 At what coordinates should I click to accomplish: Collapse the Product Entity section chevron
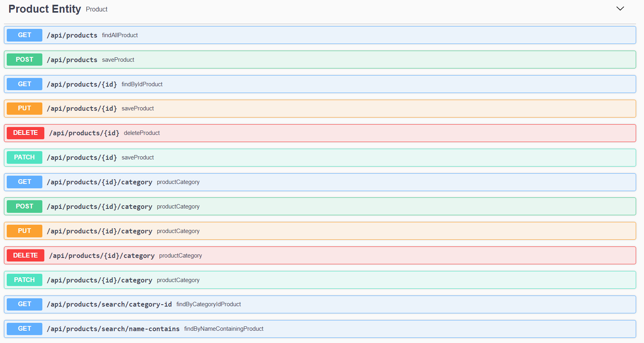tap(620, 9)
